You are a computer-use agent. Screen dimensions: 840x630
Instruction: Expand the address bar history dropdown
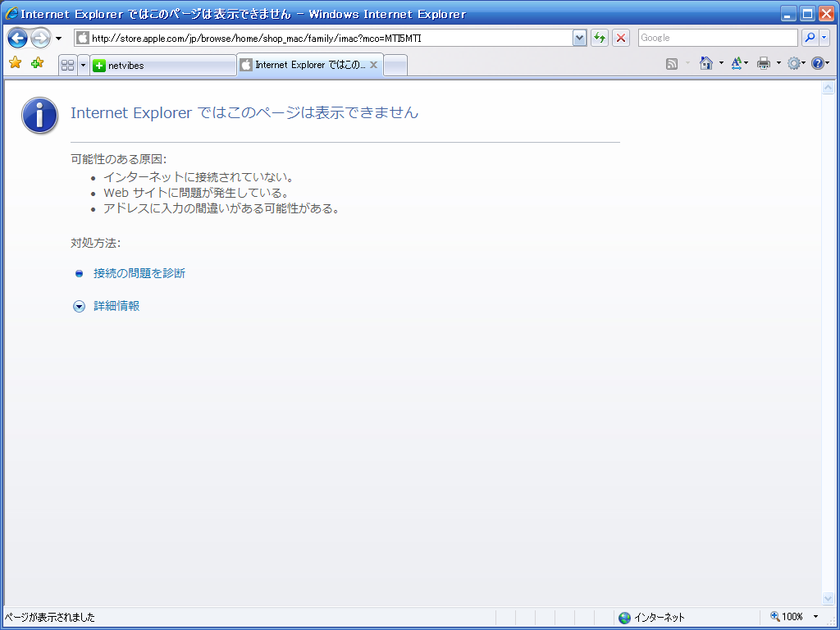click(580, 38)
